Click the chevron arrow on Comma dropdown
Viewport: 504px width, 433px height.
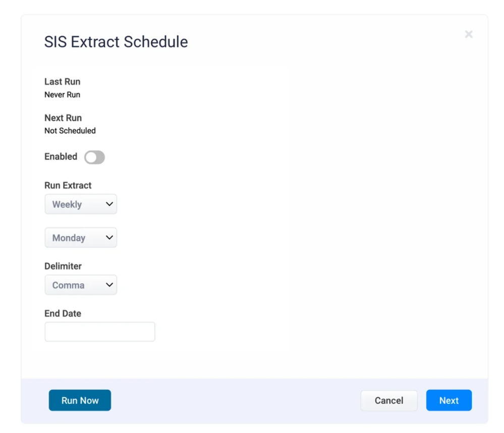point(109,285)
